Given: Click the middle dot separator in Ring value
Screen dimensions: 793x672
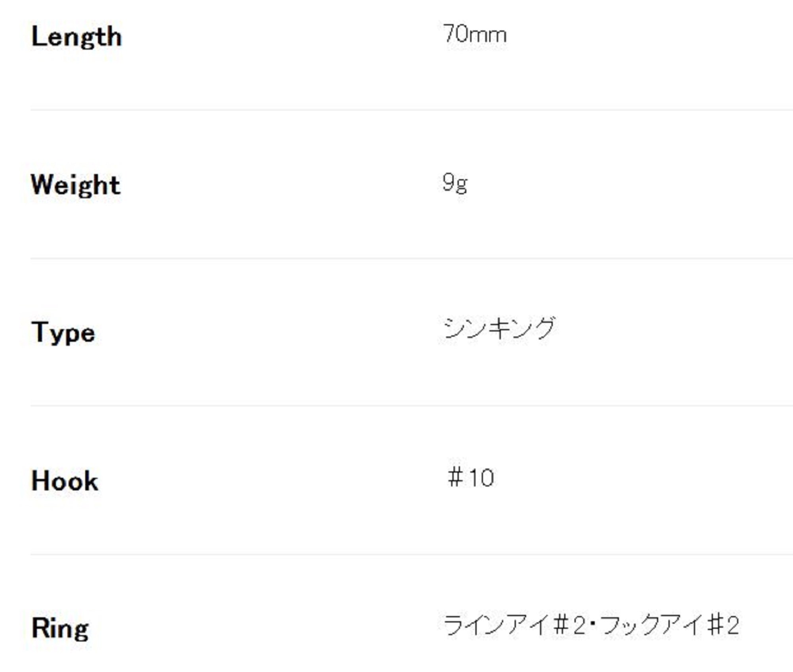Looking at the screenshot, I should pyautogui.click(x=592, y=626).
